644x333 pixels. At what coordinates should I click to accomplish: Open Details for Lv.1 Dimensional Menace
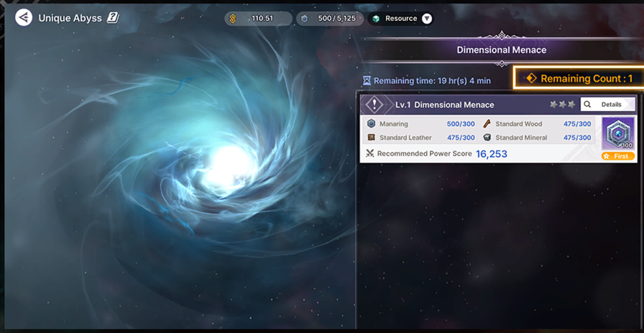click(x=607, y=105)
